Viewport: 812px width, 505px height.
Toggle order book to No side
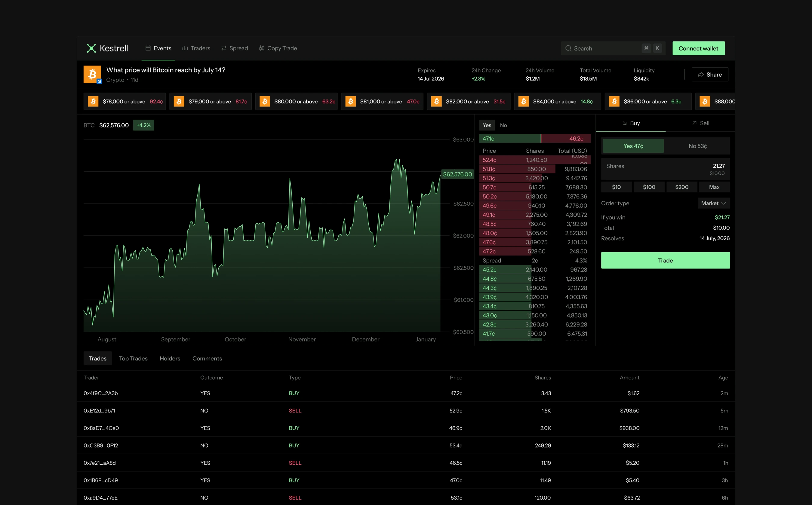click(503, 125)
